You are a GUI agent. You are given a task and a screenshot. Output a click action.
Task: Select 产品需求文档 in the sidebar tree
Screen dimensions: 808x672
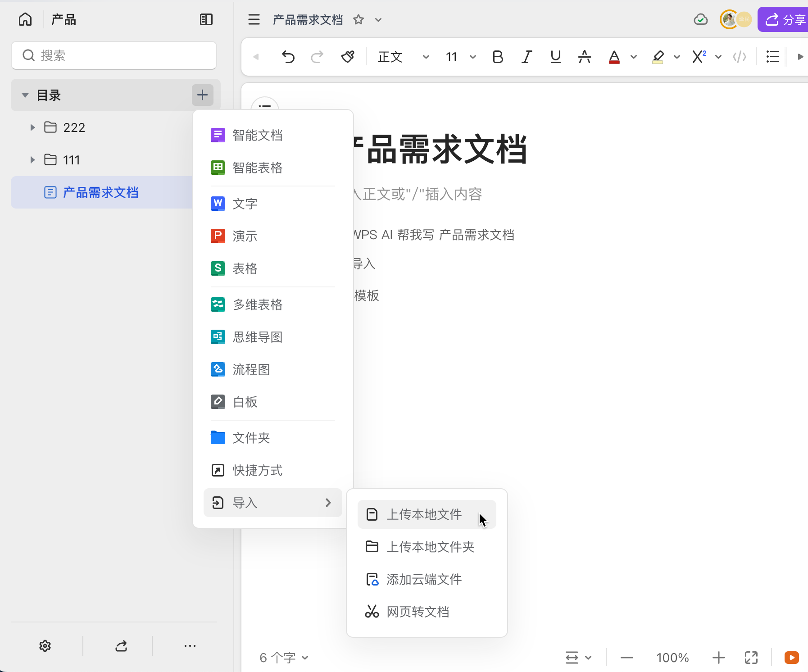[x=101, y=192]
